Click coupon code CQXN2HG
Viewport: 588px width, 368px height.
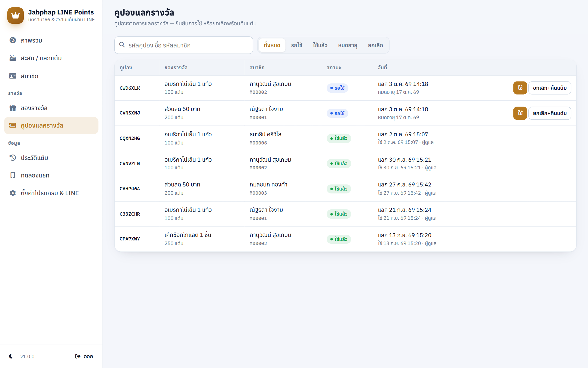130,138
